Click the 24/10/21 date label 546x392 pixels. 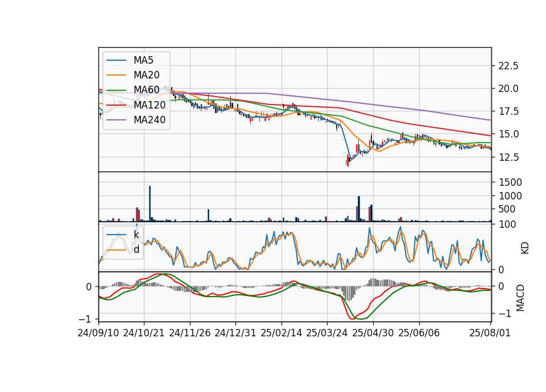click(144, 333)
